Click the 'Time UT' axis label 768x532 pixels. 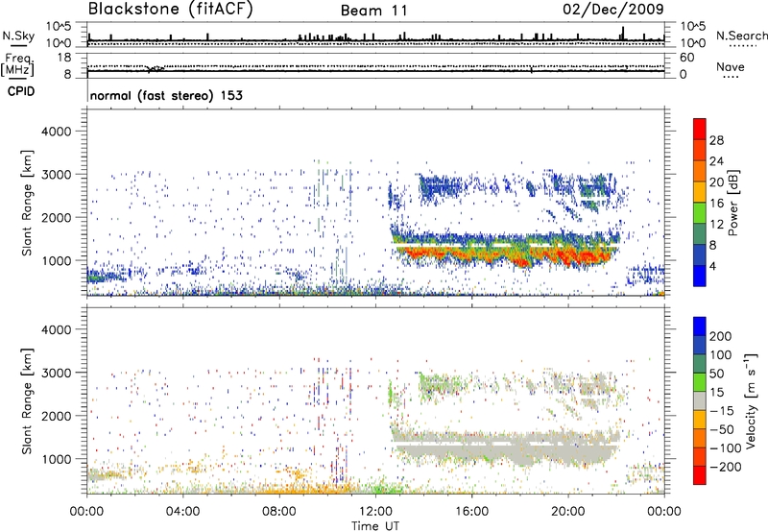(375, 526)
